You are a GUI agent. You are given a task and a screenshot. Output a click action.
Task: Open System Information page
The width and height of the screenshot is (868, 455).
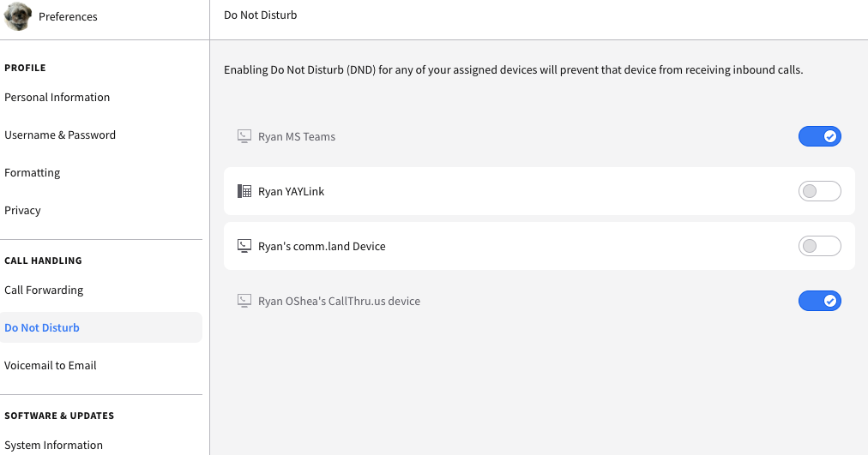54,445
